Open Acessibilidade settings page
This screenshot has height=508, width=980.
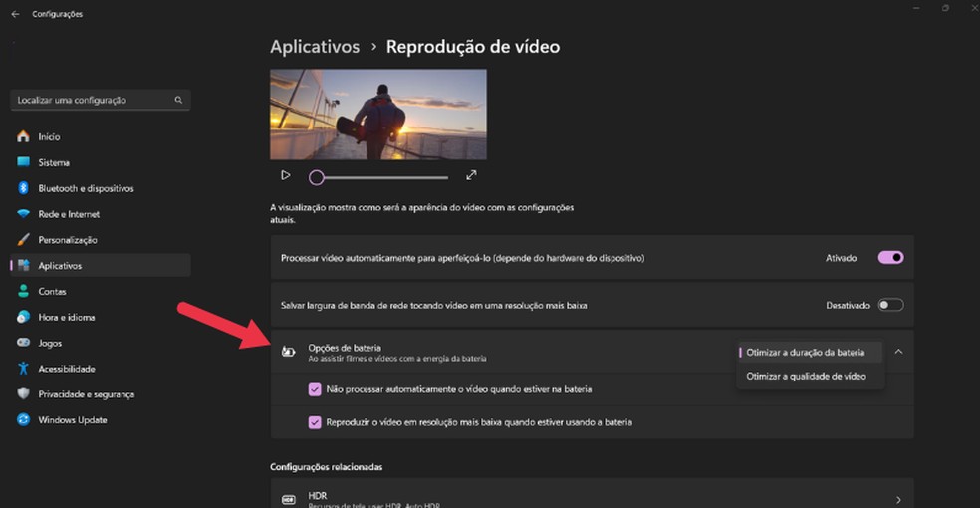pos(67,369)
